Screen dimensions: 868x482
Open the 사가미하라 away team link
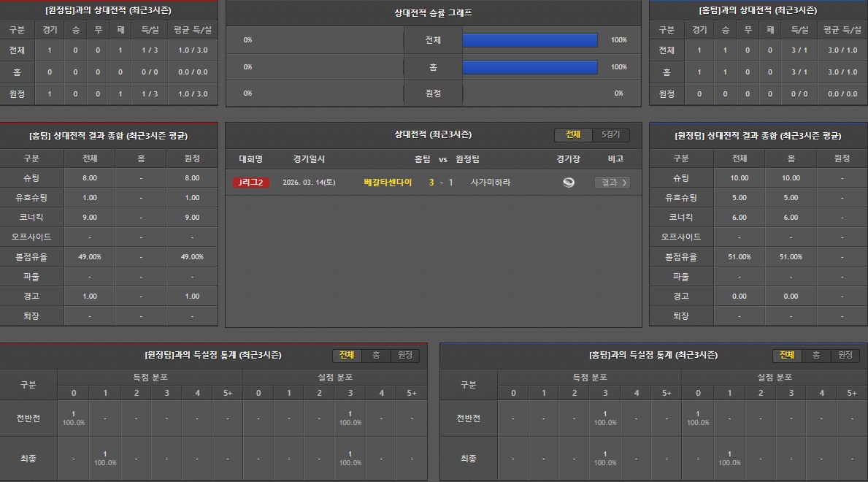(x=491, y=183)
